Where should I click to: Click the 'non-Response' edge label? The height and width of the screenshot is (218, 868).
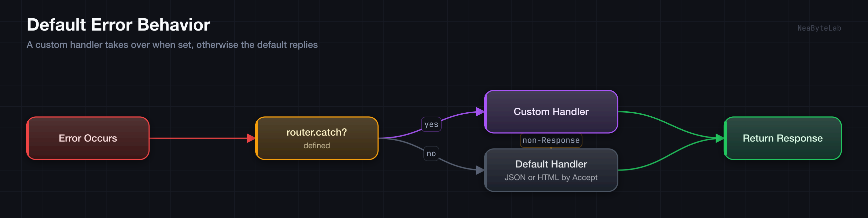[551, 140]
